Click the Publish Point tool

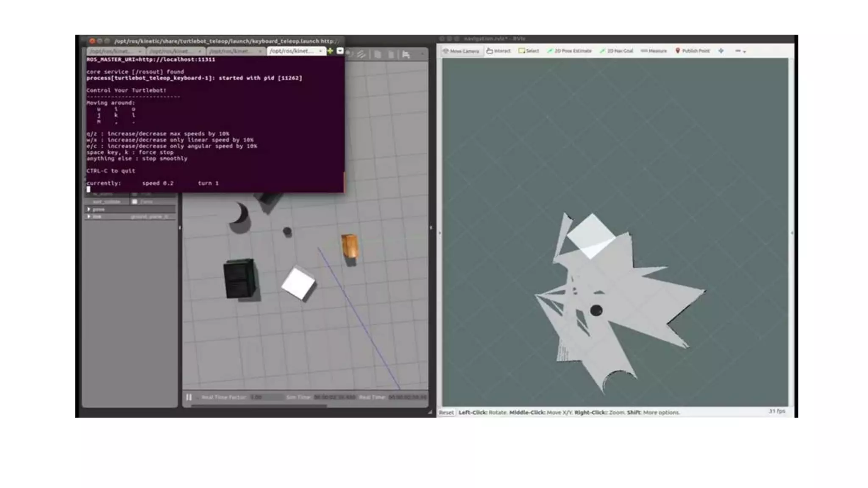point(692,51)
